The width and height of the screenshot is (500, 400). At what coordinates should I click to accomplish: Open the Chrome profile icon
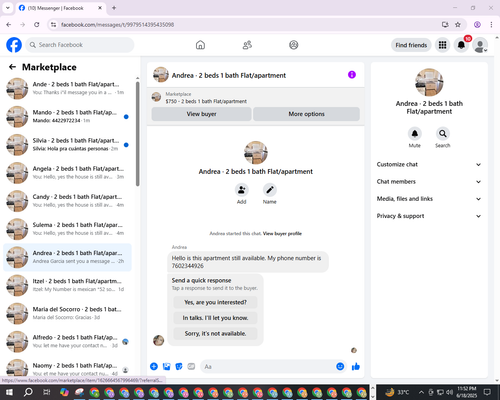[477, 25]
